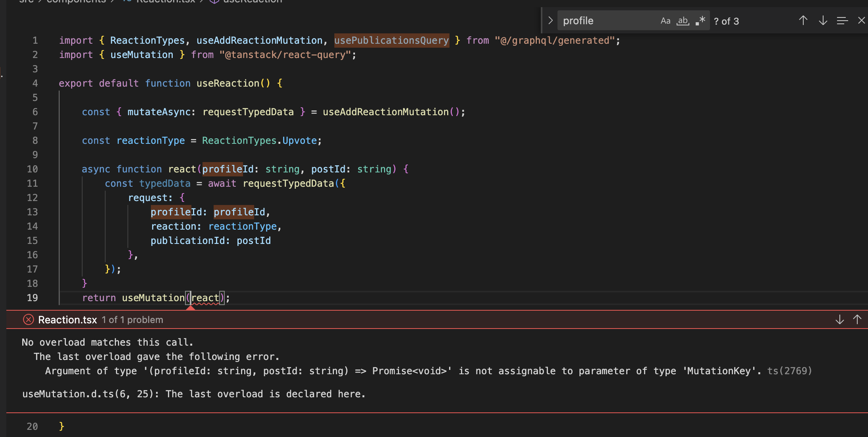Go to next find match
The image size is (868, 437).
[x=823, y=21]
